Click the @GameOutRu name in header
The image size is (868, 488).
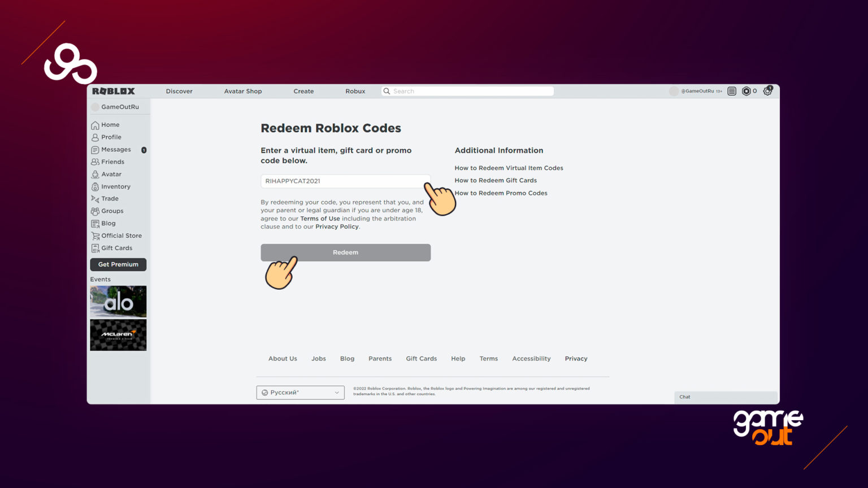tap(697, 91)
